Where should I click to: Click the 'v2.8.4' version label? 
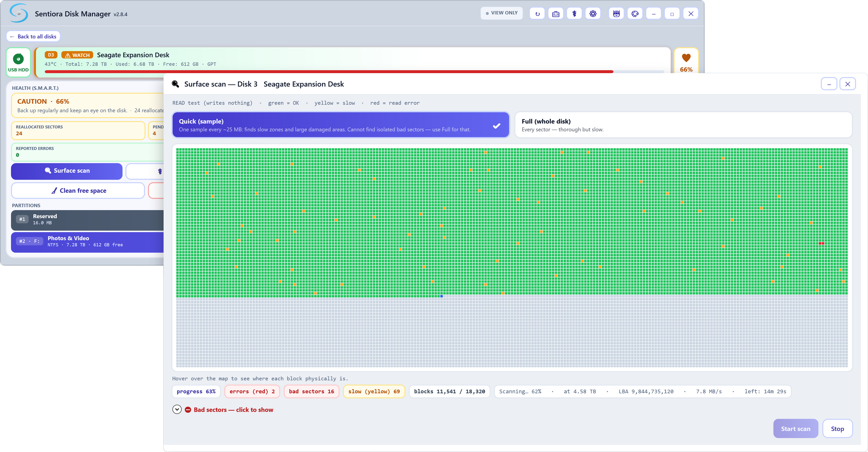pyautogui.click(x=120, y=14)
